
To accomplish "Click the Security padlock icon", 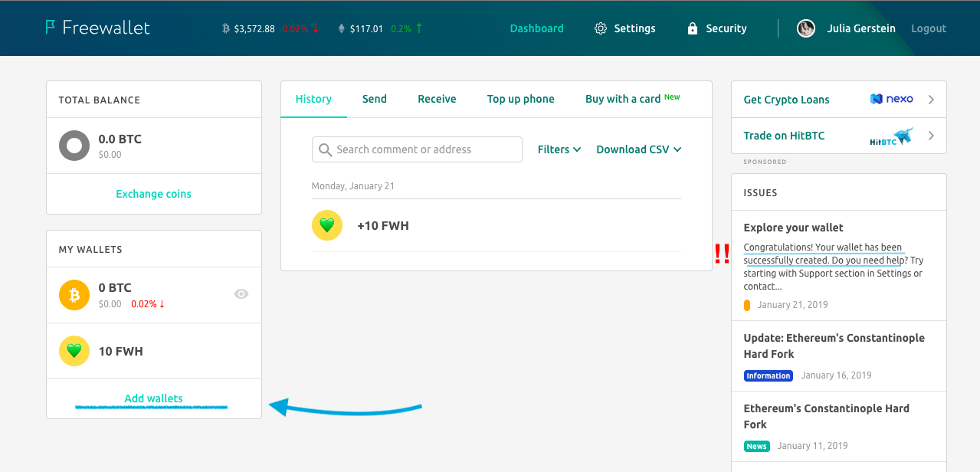I will click(x=693, y=28).
